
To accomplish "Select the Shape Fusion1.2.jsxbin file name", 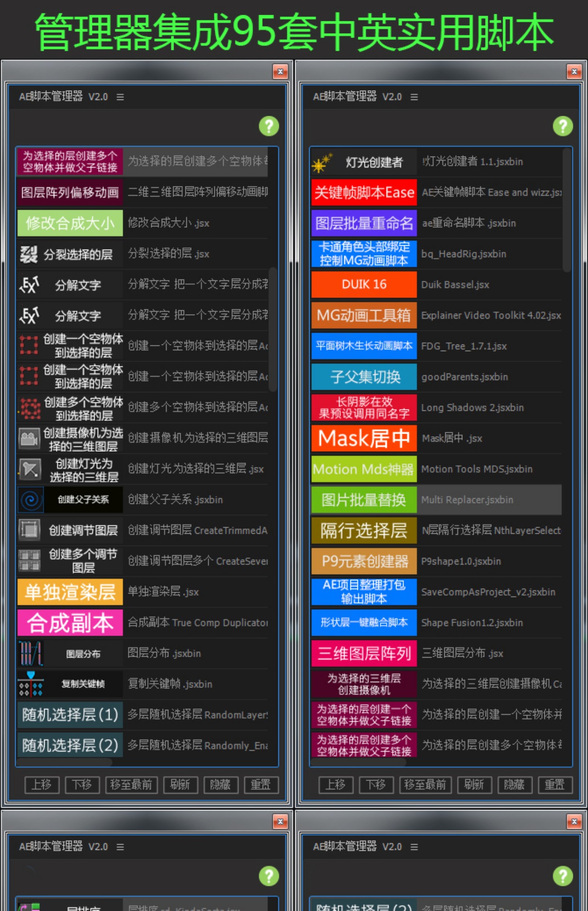I will (472, 623).
